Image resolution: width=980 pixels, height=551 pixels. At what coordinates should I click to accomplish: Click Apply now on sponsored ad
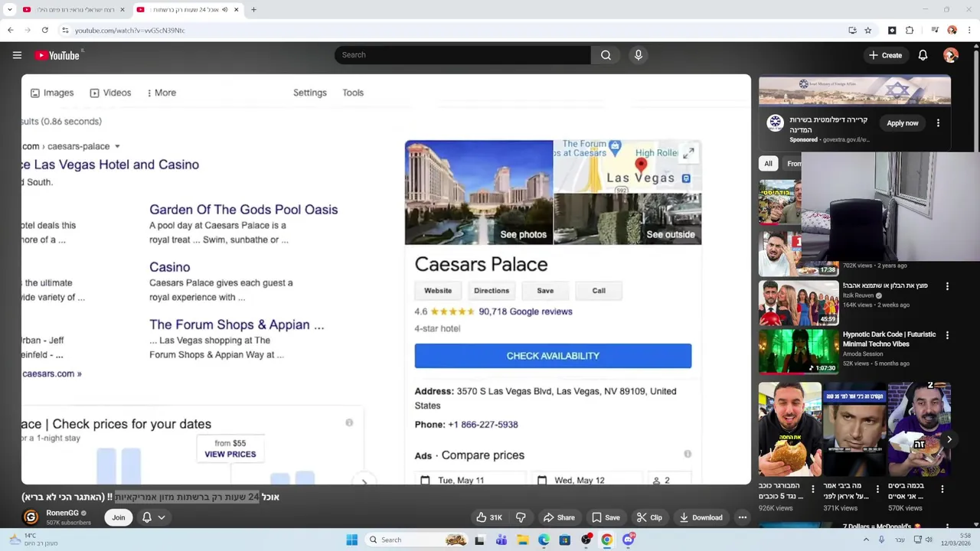point(902,123)
